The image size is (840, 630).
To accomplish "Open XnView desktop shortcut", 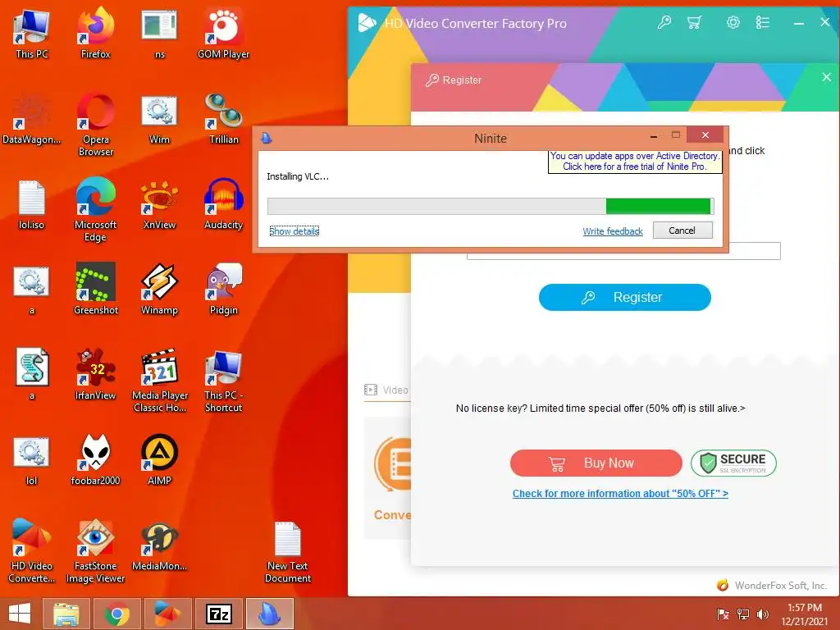I will [159, 204].
